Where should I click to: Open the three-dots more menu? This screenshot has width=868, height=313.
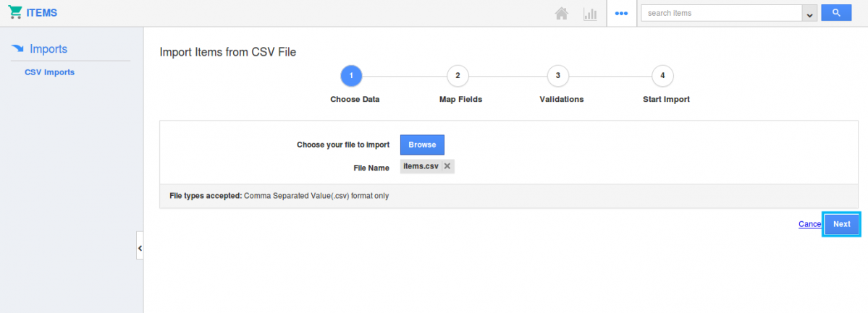pos(621,13)
